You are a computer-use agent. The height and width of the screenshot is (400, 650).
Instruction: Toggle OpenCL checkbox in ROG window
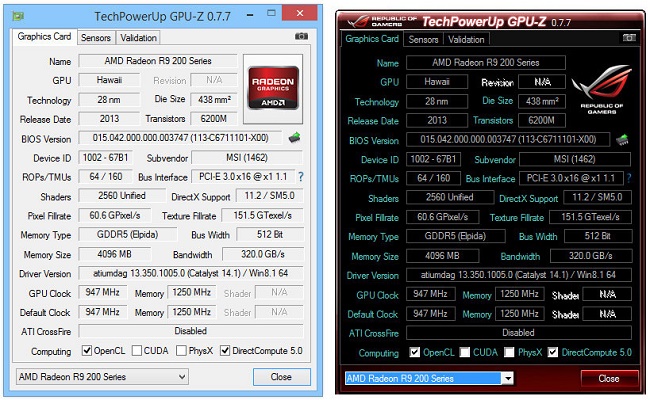pyautogui.click(x=414, y=352)
